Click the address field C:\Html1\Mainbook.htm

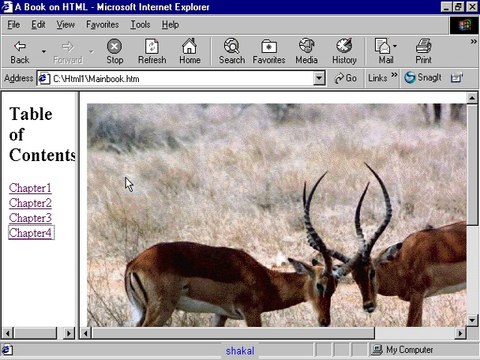[182, 79]
